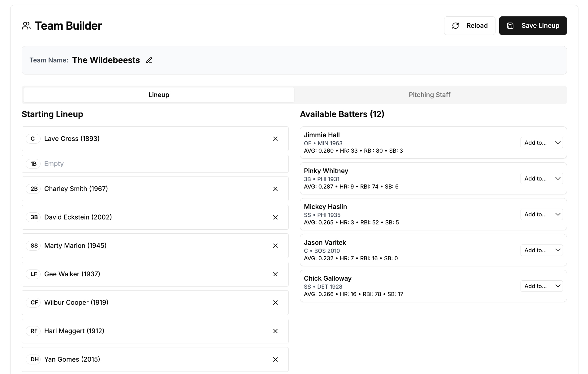Click Jason Varitek player name
Image resolution: width=588 pixels, height=374 pixels.
click(325, 243)
